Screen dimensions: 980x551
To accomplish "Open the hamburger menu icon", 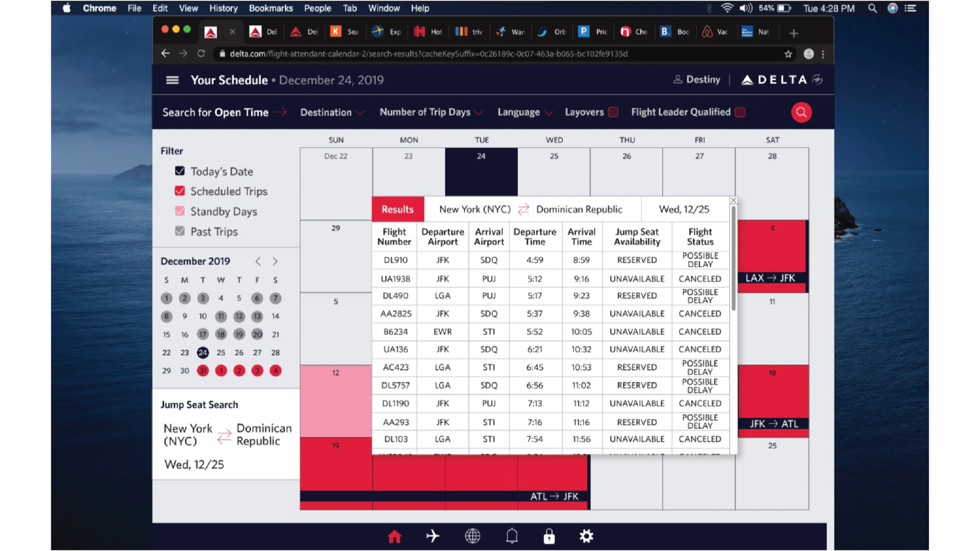I will pos(172,80).
